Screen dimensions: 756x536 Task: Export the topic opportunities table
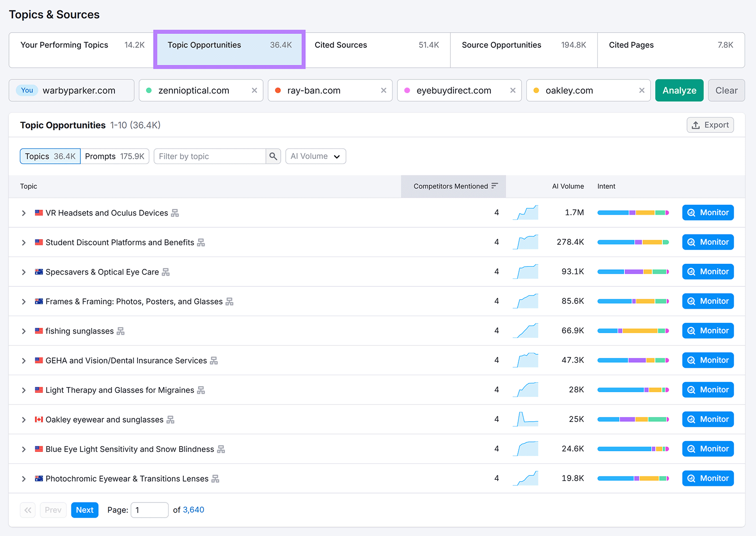710,125
